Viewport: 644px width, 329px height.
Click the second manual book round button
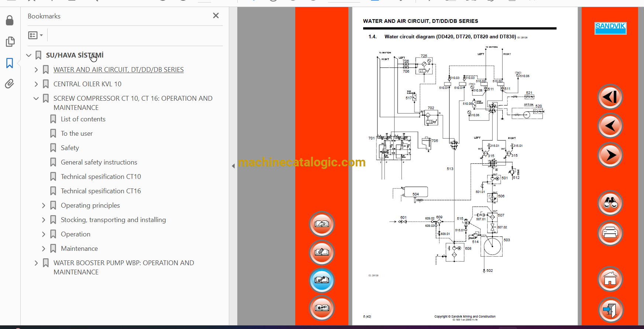pyautogui.click(x=322, y=252)
